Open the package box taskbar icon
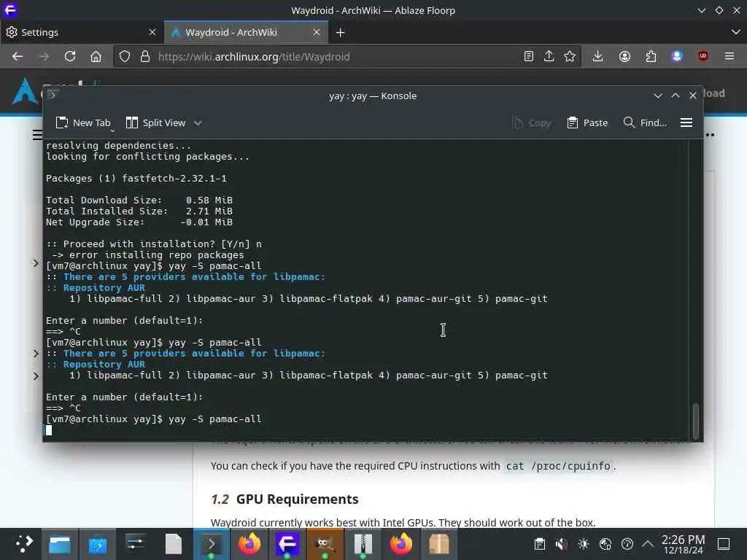Screen dimensions: 747x560 tap(438, 544)
